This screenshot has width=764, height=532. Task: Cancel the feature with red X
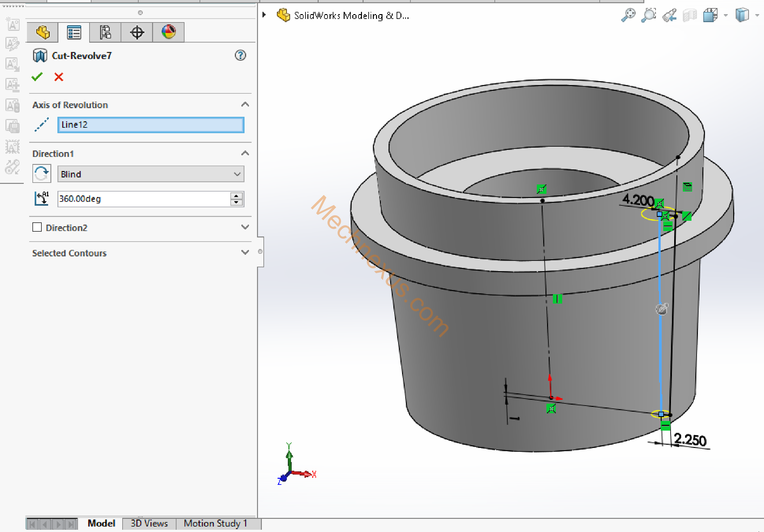pos(59,77)
